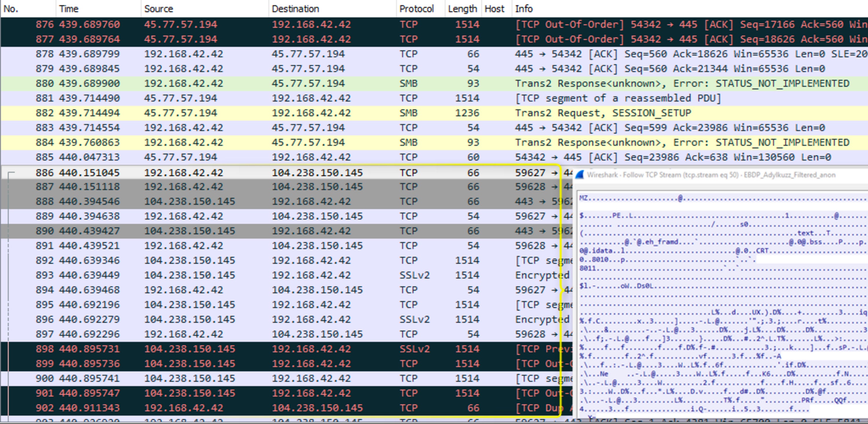Select packet 887 at time 440.151118
Screen dimensions: 868x424
[286, 187]
